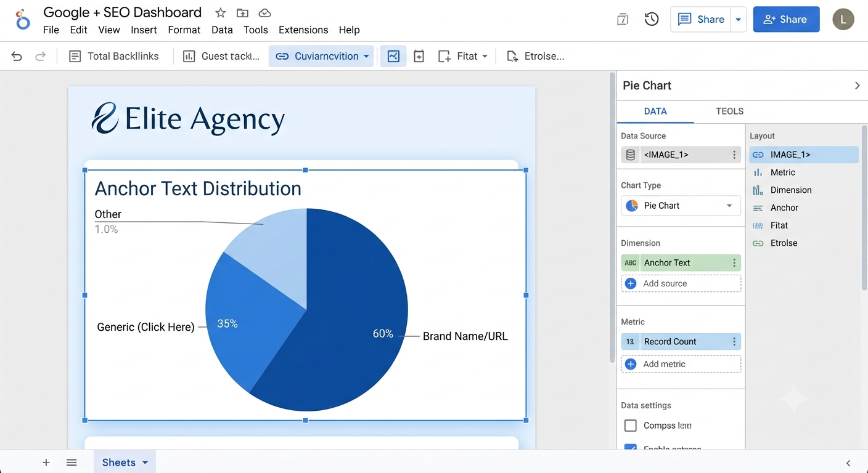Open the Fitat dropdown in toolbar

(463, 56)
